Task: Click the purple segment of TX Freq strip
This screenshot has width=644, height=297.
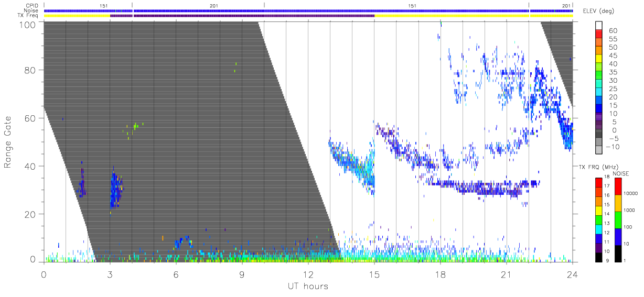Action: [242, 16]
